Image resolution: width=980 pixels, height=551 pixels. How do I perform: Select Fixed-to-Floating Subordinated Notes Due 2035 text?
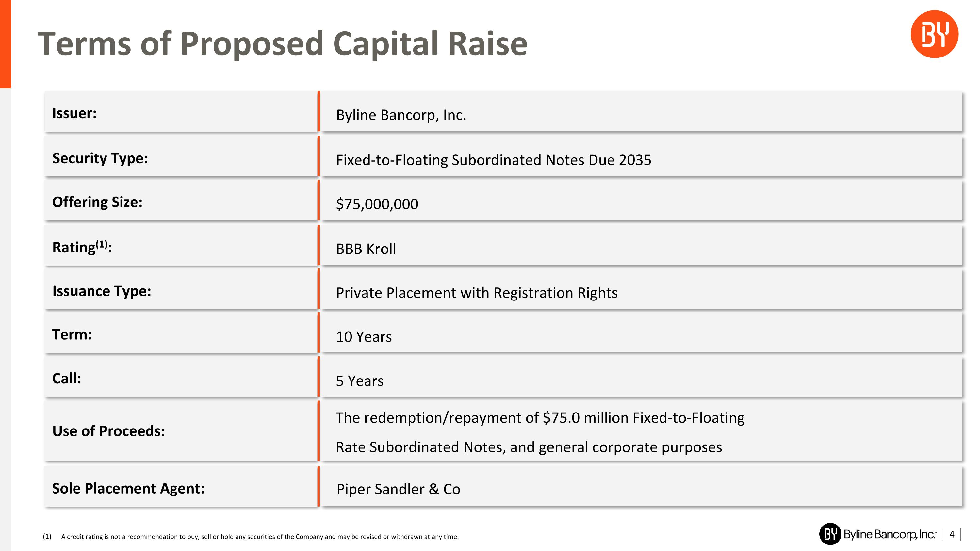493,160
